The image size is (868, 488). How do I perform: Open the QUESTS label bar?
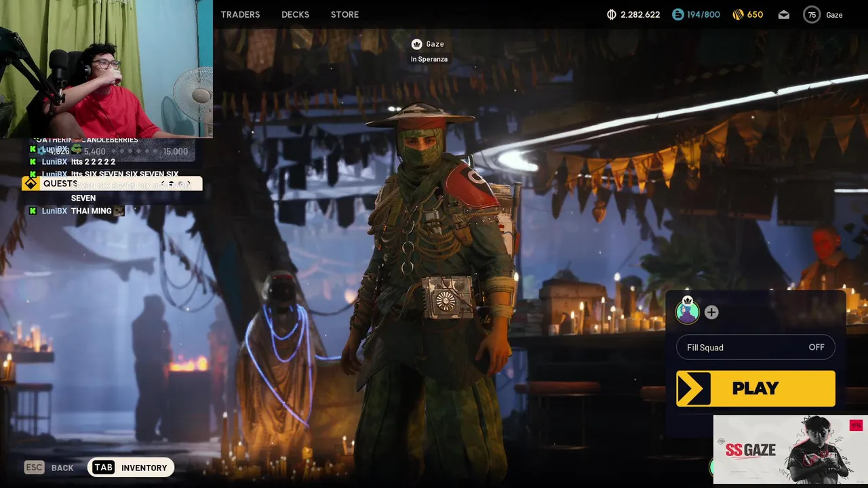[112, 184]
